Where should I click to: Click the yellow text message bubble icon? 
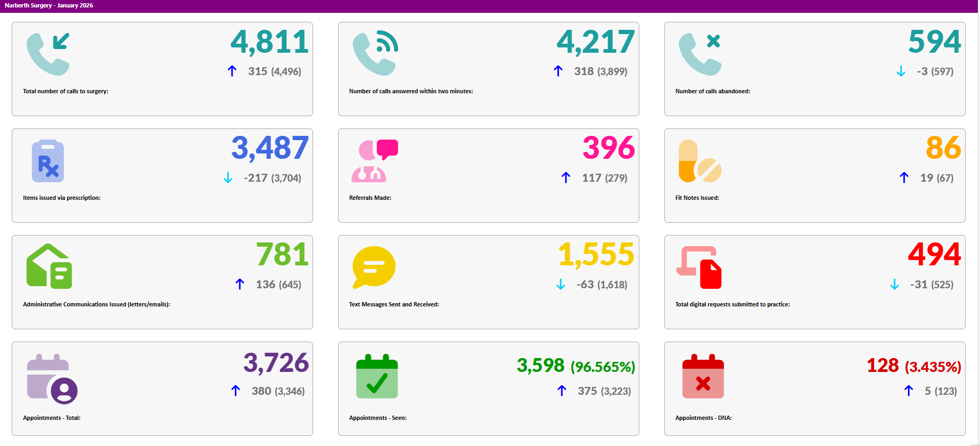(374, 266)
